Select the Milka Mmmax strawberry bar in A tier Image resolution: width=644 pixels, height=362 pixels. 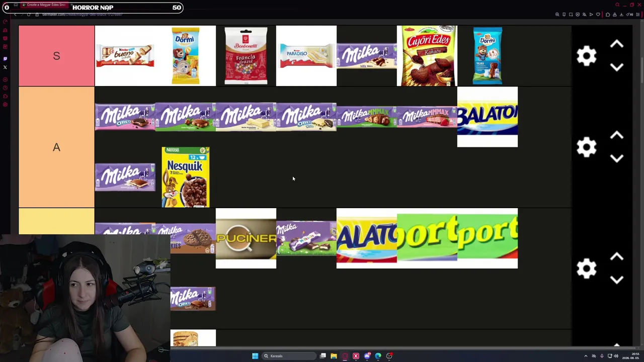427,117
